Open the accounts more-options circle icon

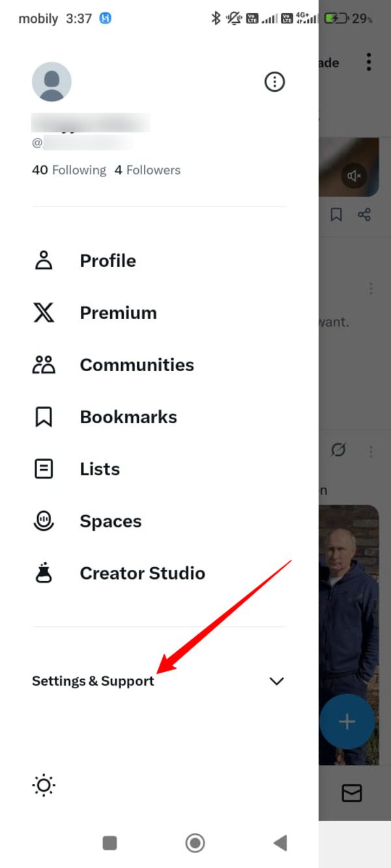coord(274,82)
